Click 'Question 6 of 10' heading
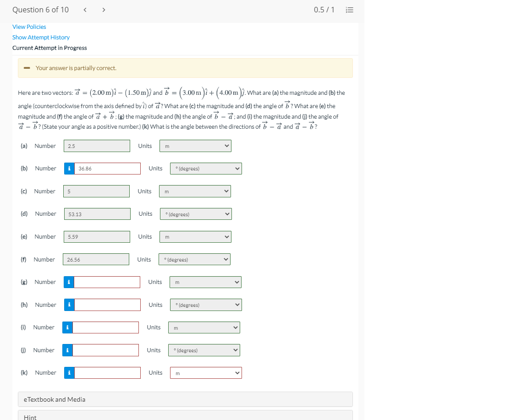The height and width of the screenshot is (420, 528). click(x=40, y=10)
